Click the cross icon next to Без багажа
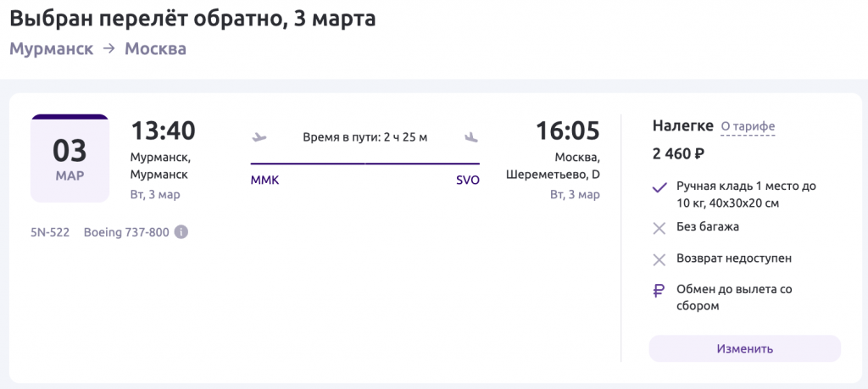This screenshot has width=868, height=389. [x=659, y=227]
